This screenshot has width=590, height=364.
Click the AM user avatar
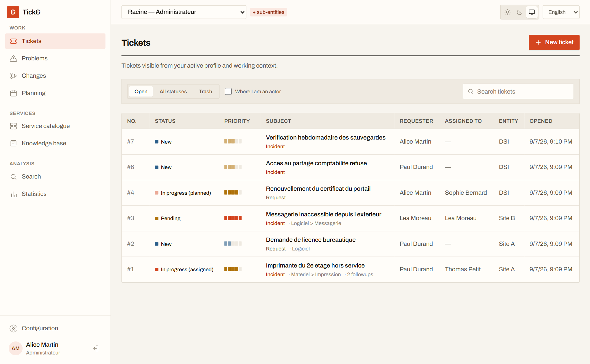click(16, 348)
